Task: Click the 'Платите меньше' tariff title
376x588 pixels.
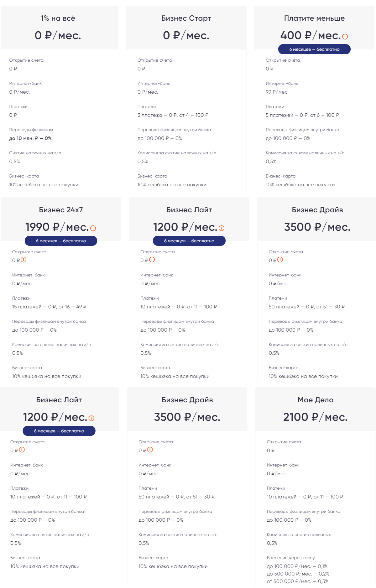Action: [314, 18]
